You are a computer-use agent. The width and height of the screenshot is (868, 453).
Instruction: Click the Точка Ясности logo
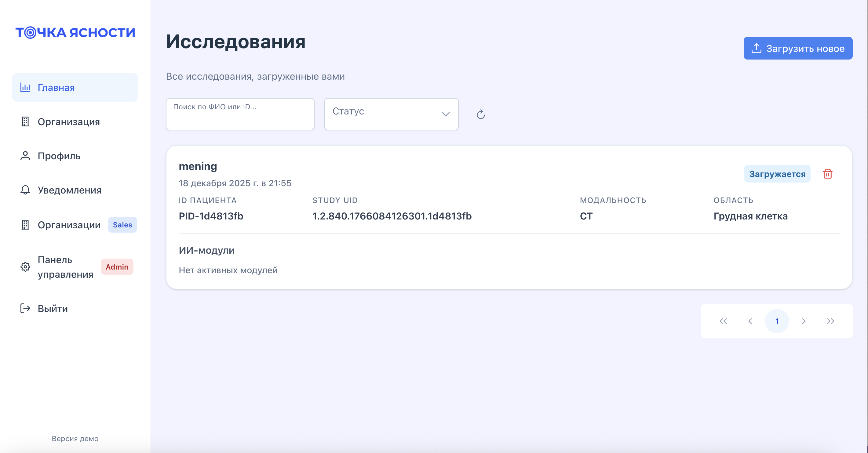coord(75,32)
